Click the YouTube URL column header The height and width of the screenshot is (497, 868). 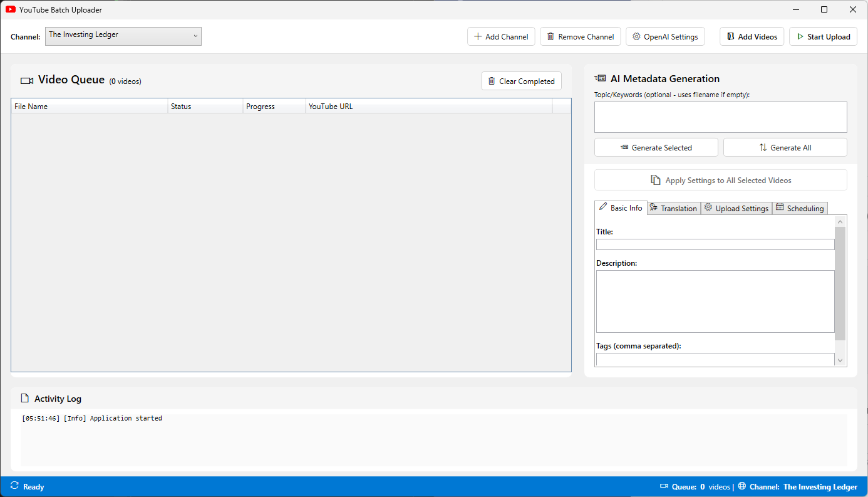coord(429,106)
